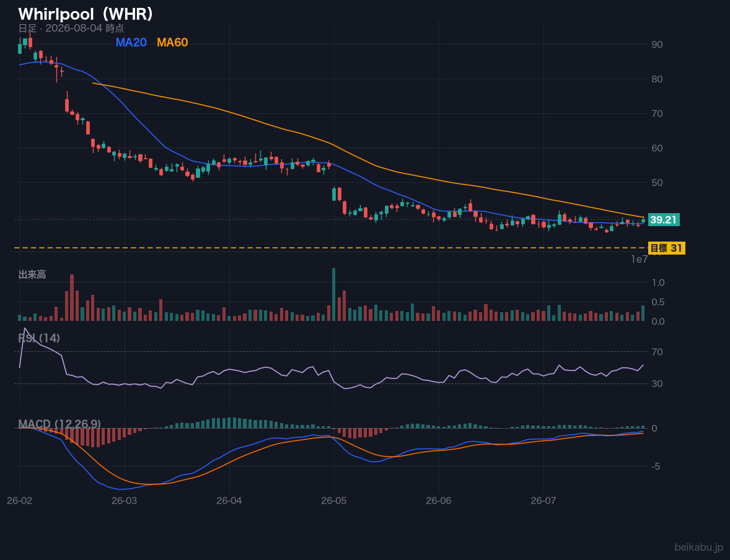
Task: Click the price axis value 50
Action: click(x=657, y=183)
